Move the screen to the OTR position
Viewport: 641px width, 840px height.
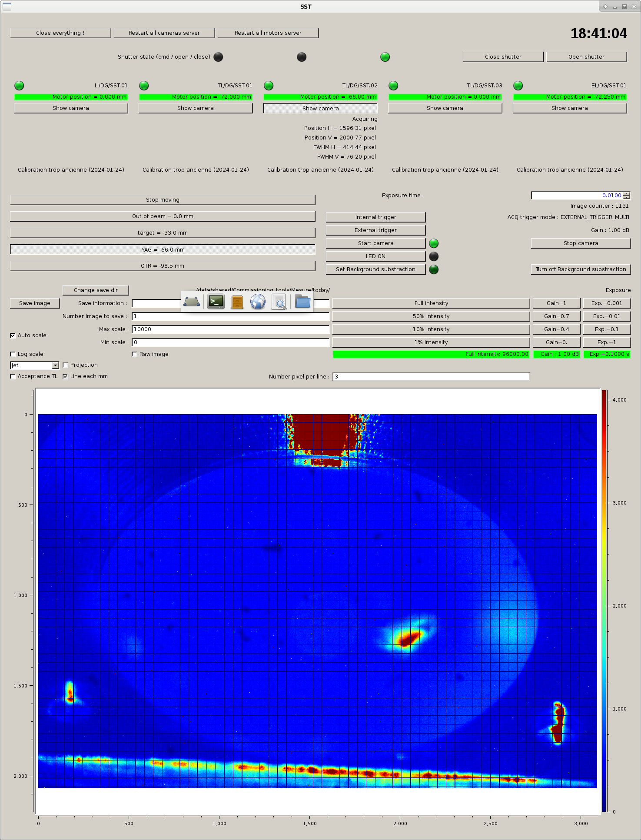coord(163,266)
